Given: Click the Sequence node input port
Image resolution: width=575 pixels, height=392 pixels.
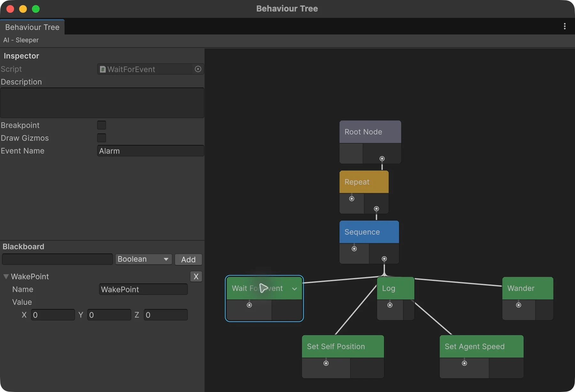Looking at the screenshot, I should click(354, 249).
